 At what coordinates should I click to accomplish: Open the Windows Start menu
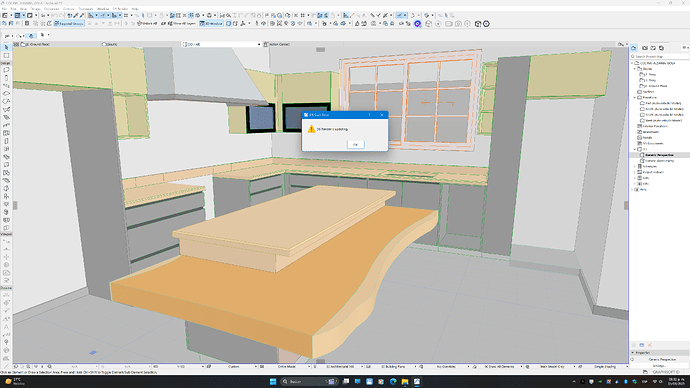(x=273, y=381)
